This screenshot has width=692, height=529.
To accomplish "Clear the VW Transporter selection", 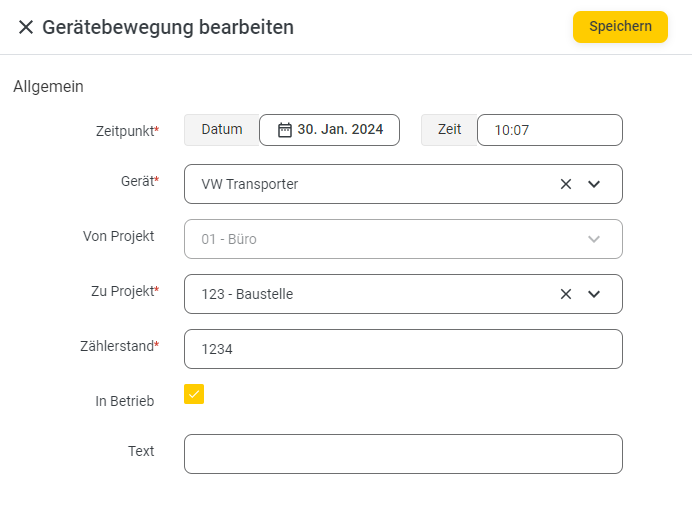I will [x=566, y=184].
